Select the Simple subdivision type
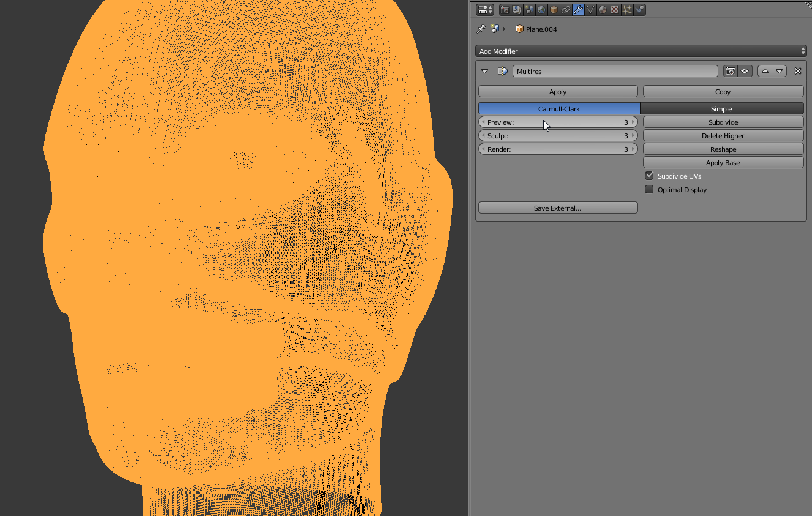 pos(721,108)
